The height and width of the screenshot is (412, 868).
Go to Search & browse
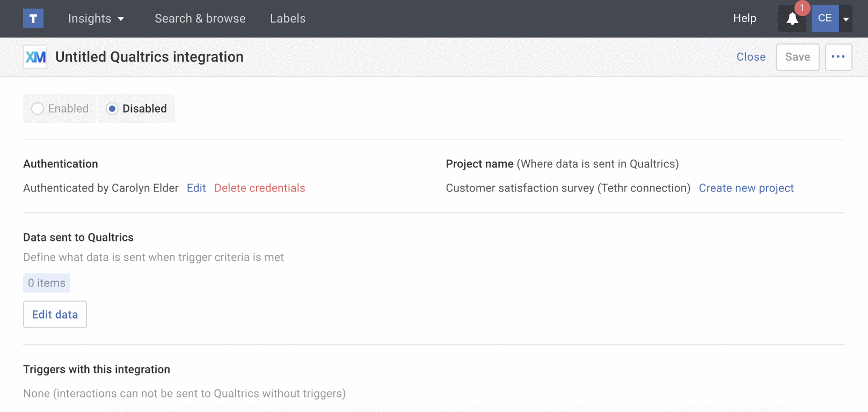(200, 19)
